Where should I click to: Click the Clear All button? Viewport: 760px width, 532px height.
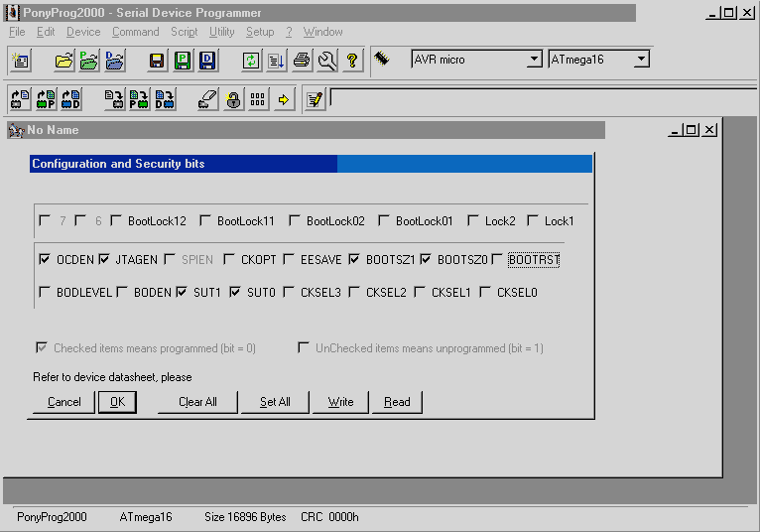click(197, 402)
